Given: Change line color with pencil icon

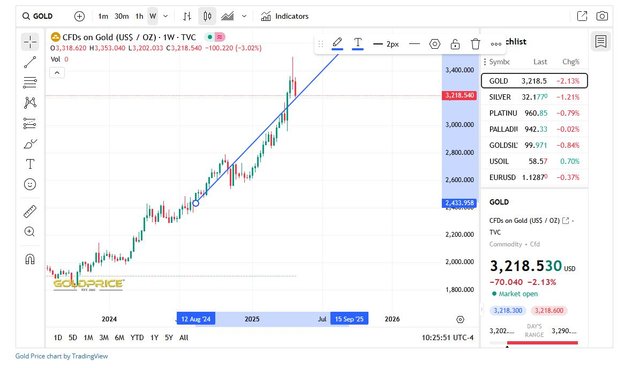Looking at the screenshot, I should (337, 43).
